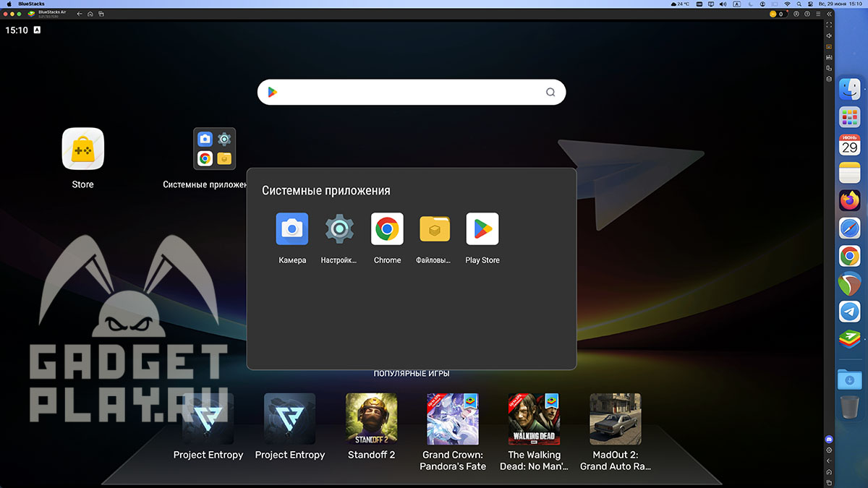Viewport: 868px width, 488px height.
Task: Launch Safari from the Dock
Action: click(849, 228)
